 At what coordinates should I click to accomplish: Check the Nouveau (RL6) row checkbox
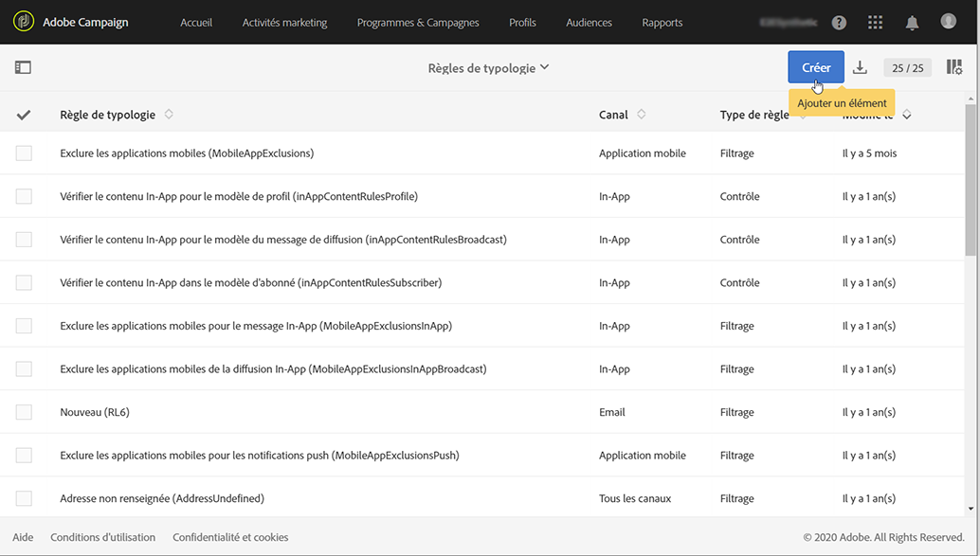click(24, 412)
